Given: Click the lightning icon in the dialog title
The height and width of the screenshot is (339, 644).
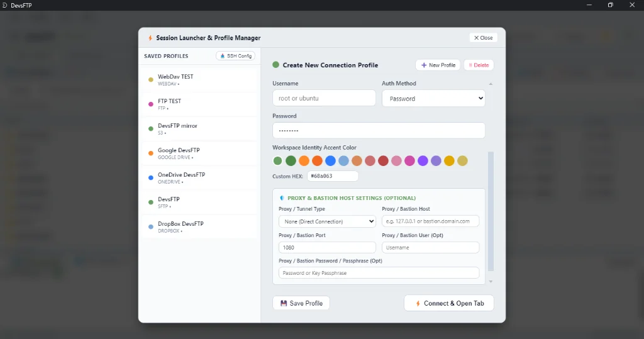Looking at the screenshot, I should pos(150,38).
